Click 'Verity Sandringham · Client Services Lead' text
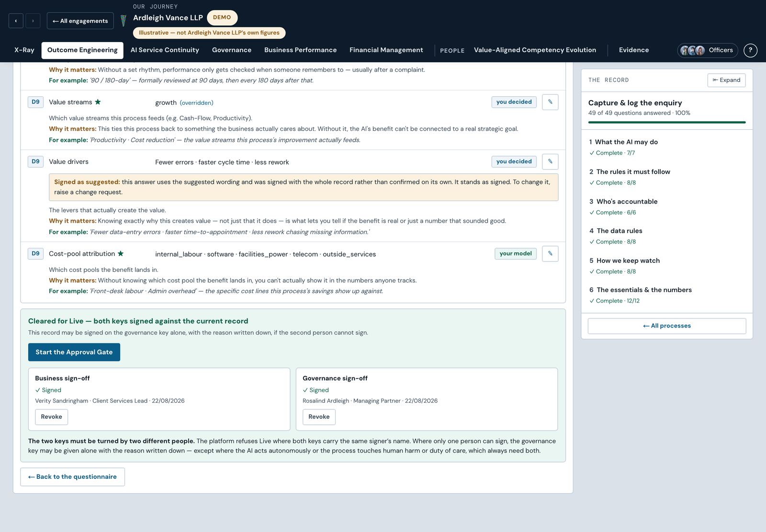The width and height of the screenshot is (766, 532). click(x=91, y=401)
